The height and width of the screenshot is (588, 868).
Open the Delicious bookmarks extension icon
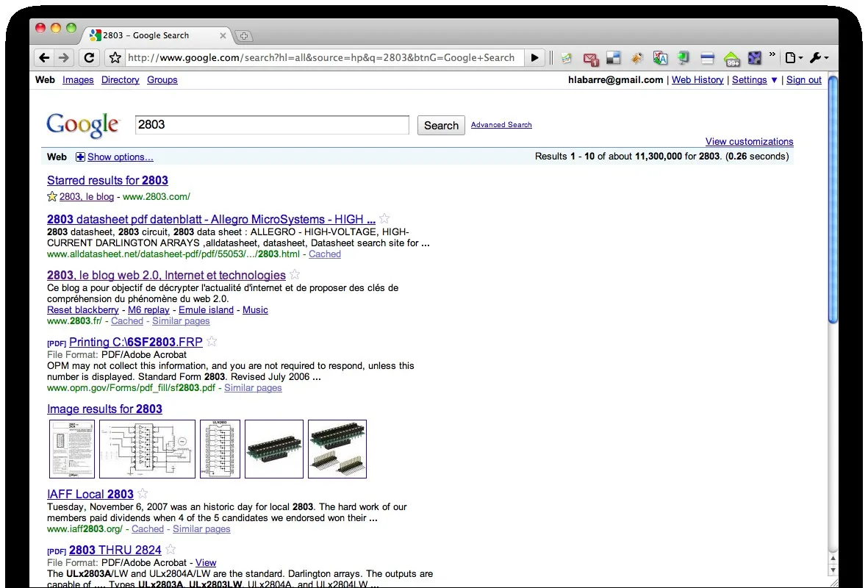tap(614, 57)
